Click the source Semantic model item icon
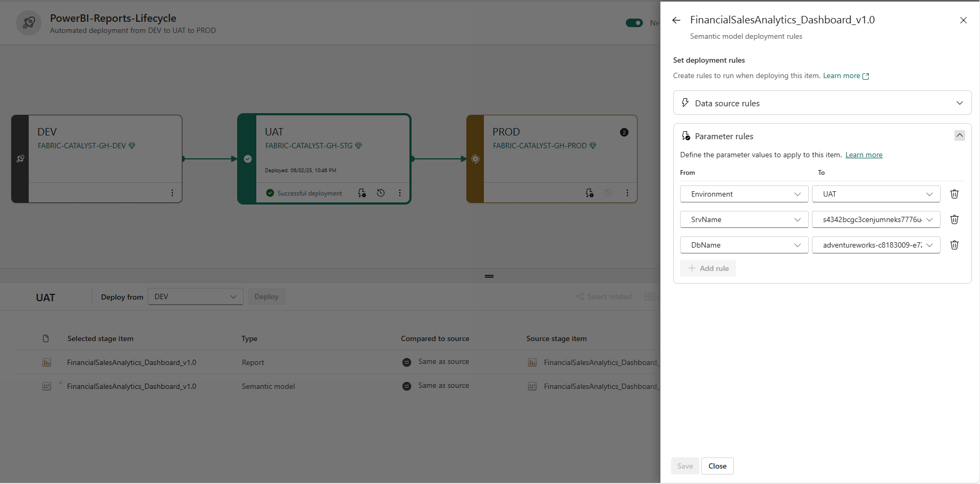 pos(532,386)
